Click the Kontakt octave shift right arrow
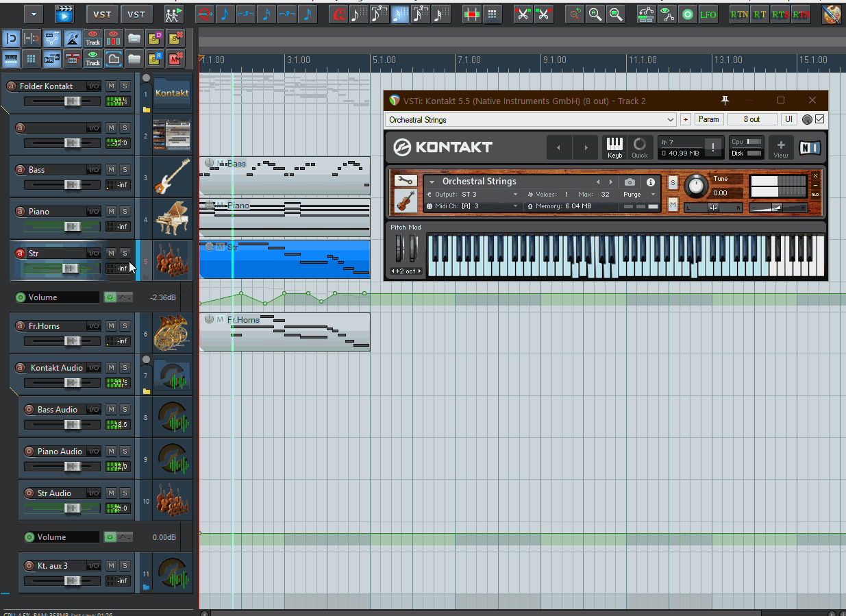Image resolution: width=846 pixels, height=616 pixels. (420, 271)
